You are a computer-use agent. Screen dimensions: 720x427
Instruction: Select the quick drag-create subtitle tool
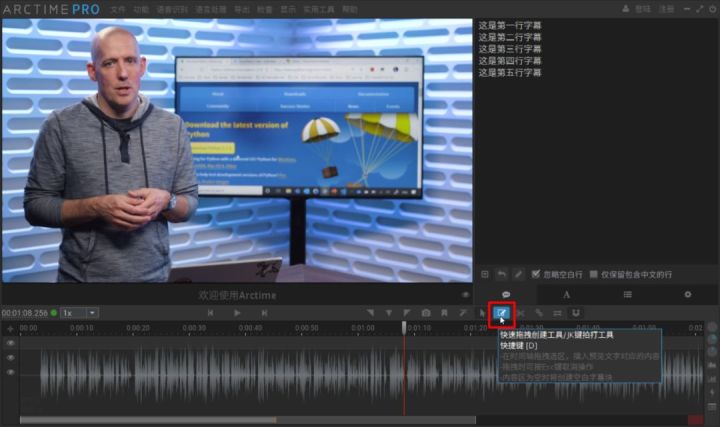tap(501, 313)
